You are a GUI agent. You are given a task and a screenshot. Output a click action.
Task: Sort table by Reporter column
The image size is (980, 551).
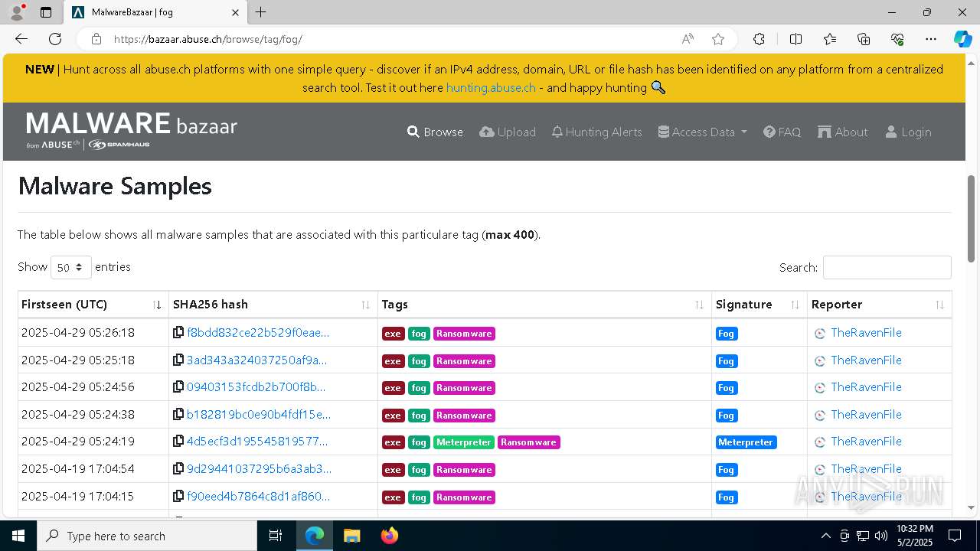click(x=879, y=305)
